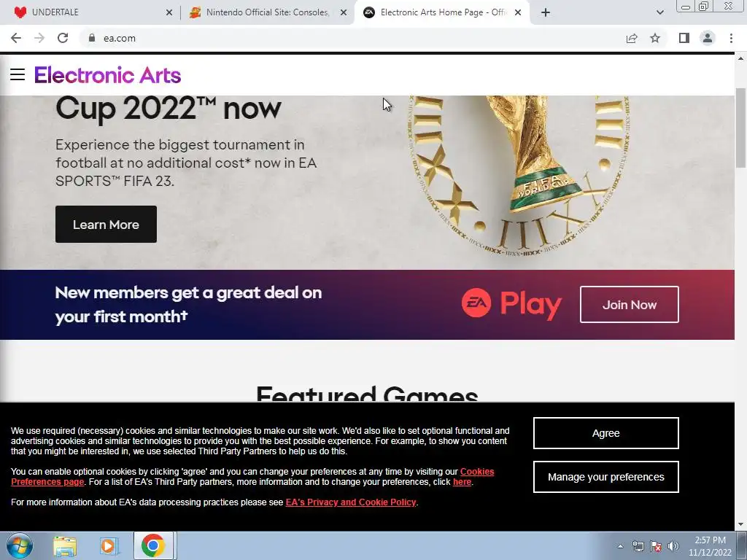Click the Learn More button

(x=106, y=225)
